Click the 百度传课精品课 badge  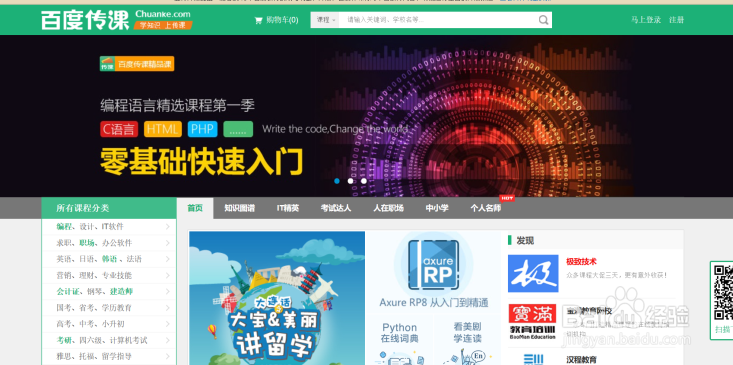click(x=137, y=64)
